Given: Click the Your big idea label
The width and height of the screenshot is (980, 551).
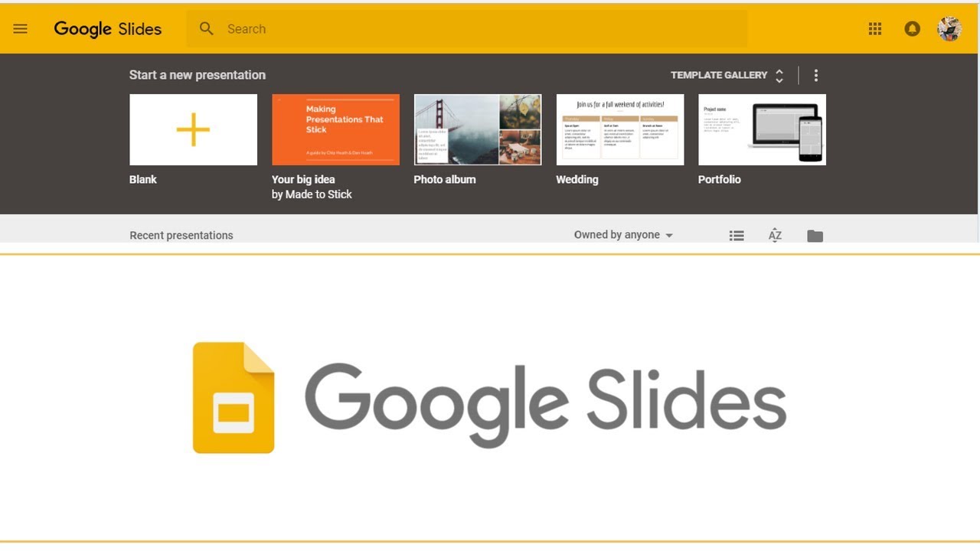Looking at the screenshot, I should click(x=303, y=179).
